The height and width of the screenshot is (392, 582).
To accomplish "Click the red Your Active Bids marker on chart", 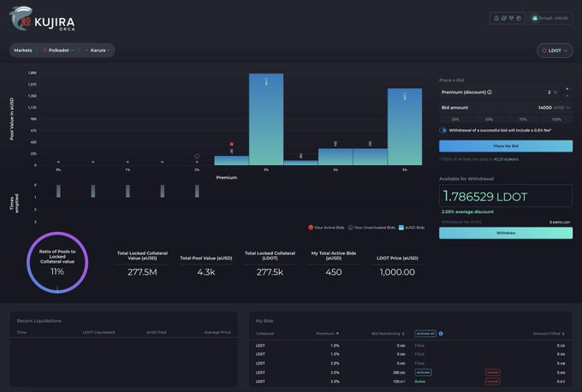I will [231, 144].
